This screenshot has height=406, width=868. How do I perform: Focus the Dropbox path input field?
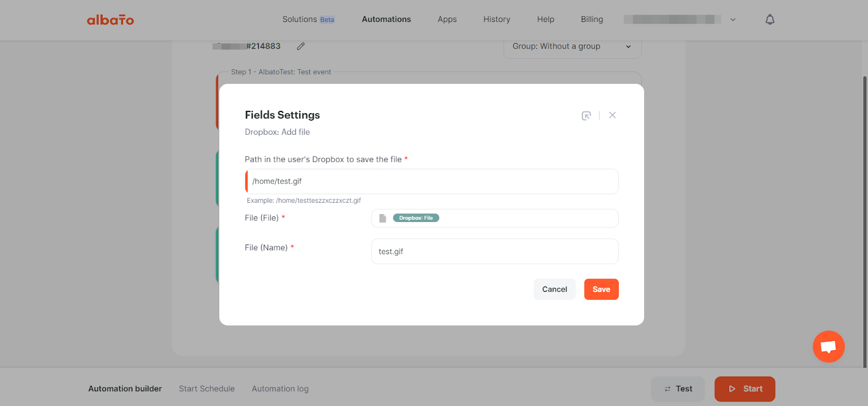(x=432, y=181)
